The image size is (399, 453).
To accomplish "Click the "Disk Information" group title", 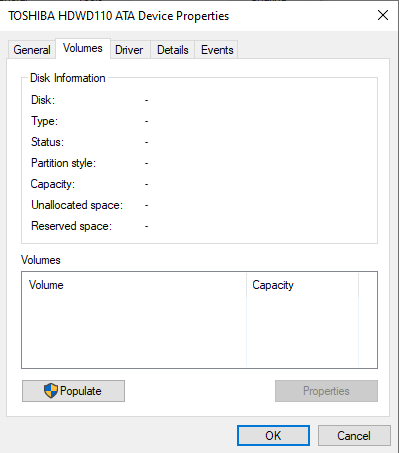I will [x=68, y=78].
